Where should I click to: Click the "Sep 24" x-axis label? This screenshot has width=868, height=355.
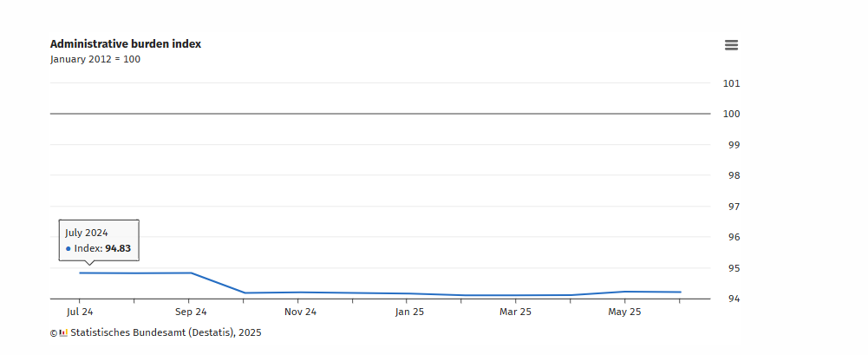pos(191,312)
